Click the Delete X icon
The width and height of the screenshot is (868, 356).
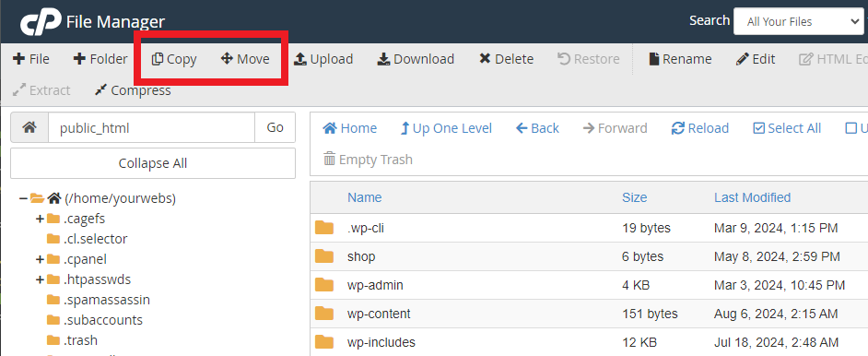[x=485, y=59]
